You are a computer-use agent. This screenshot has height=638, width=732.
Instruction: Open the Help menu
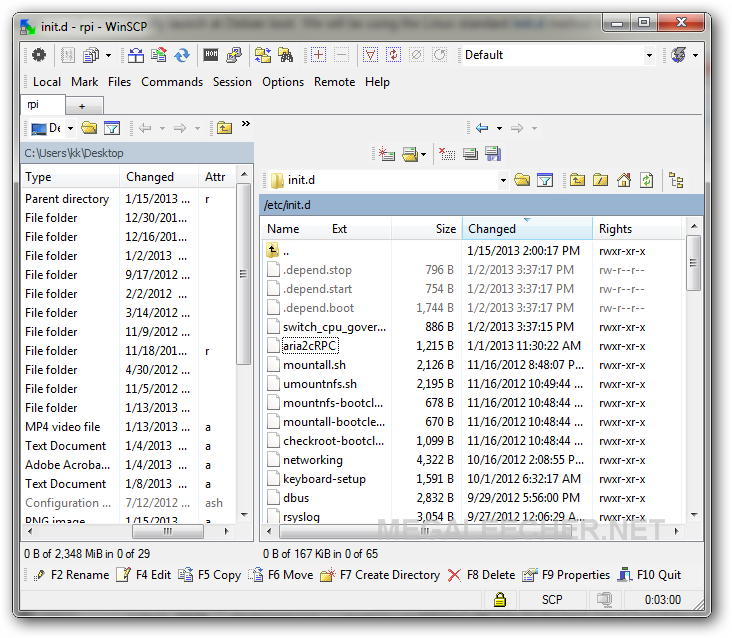pyautogui.click(x=377, y=82)
